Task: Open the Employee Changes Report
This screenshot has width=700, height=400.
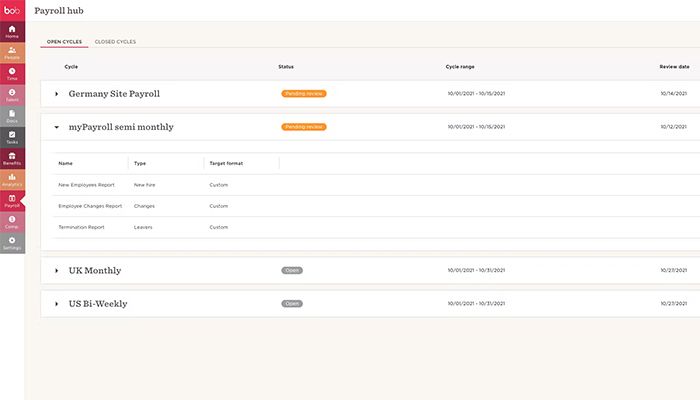Action: click(90, 206)
